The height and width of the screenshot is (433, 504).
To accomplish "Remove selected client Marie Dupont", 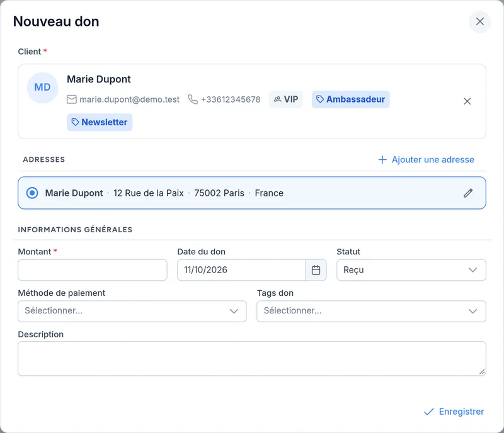I will tap(467, 101).
